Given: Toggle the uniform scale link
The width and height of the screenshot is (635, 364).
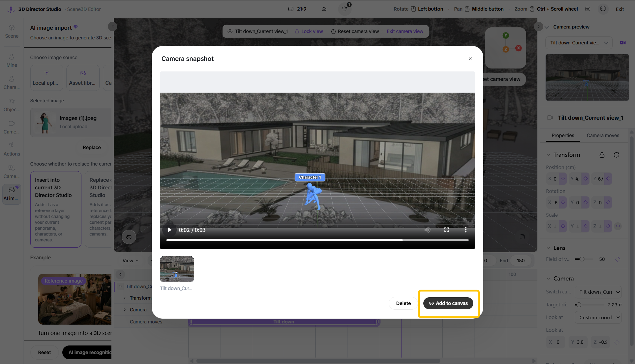Looking at the screenshot, I should (618, 226).
